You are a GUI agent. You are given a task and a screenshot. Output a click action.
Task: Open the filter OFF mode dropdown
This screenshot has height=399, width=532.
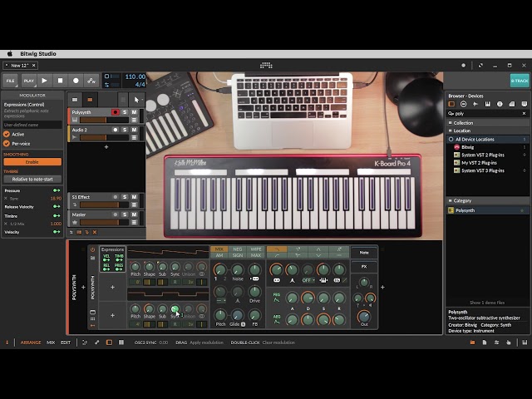coord(308,281)
